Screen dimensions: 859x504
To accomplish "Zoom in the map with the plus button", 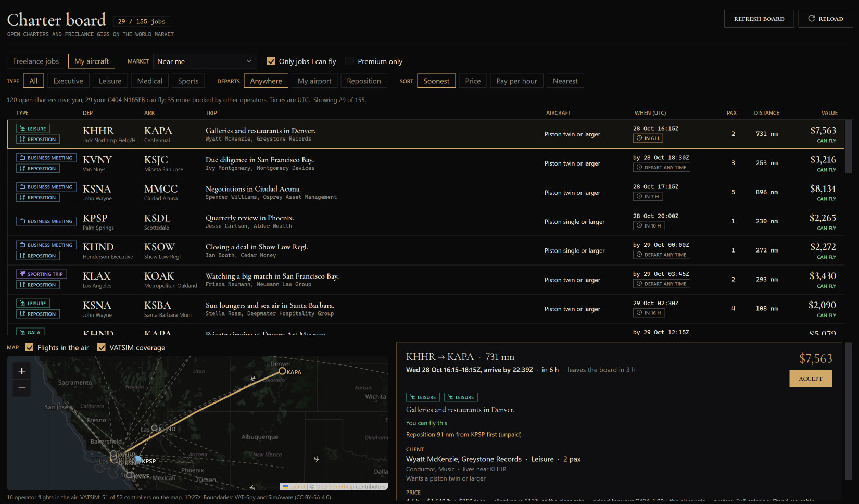I will tap(22, 371).
